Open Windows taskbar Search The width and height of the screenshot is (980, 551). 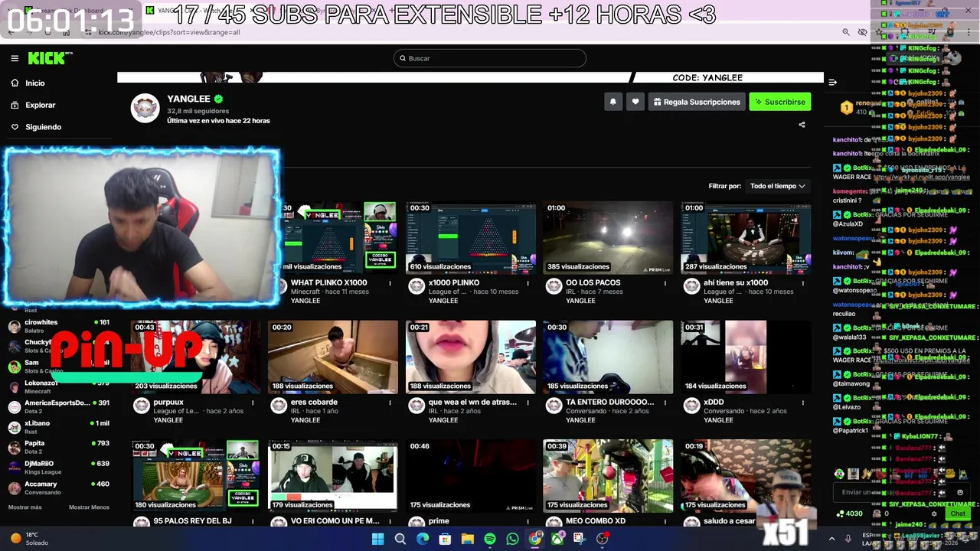click(x=400, y=539)
